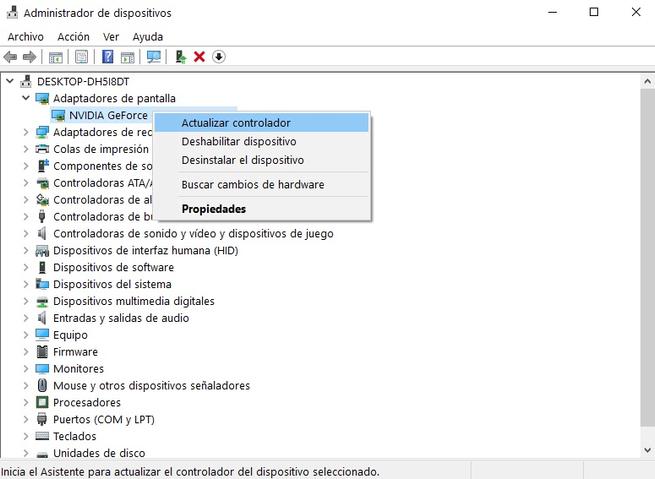Click the Entradas y salidas de audio speaker icon

42,318
